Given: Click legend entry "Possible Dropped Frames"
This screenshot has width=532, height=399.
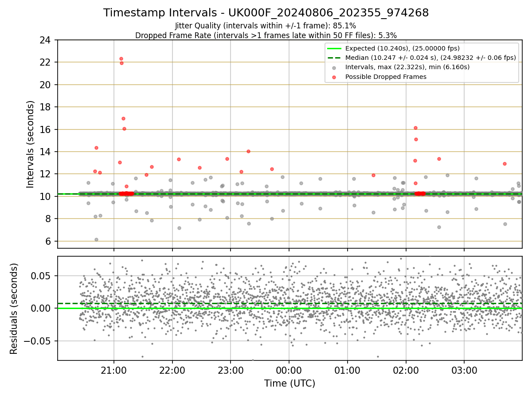Looking at the screenshot, I should pyautogui.click(x=386, y=77).
